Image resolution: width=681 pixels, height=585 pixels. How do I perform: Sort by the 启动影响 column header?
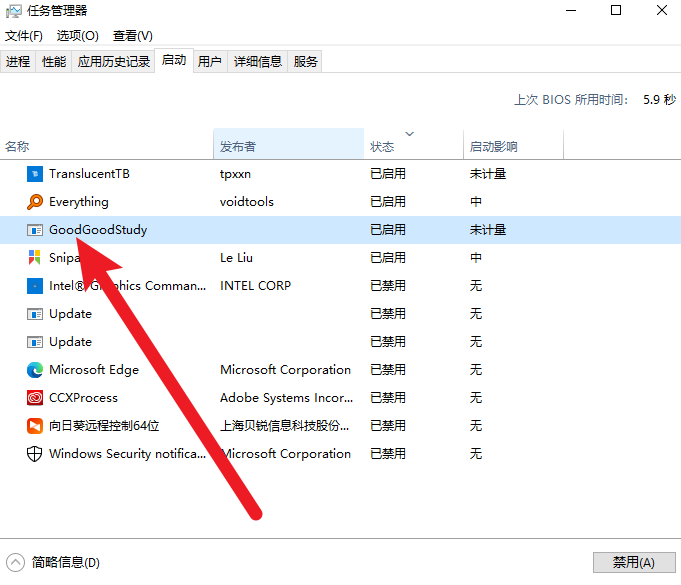click(x=513, y=144)
